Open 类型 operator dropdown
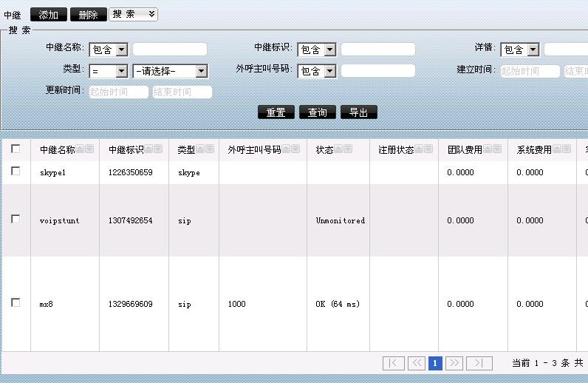 [109, 71]
